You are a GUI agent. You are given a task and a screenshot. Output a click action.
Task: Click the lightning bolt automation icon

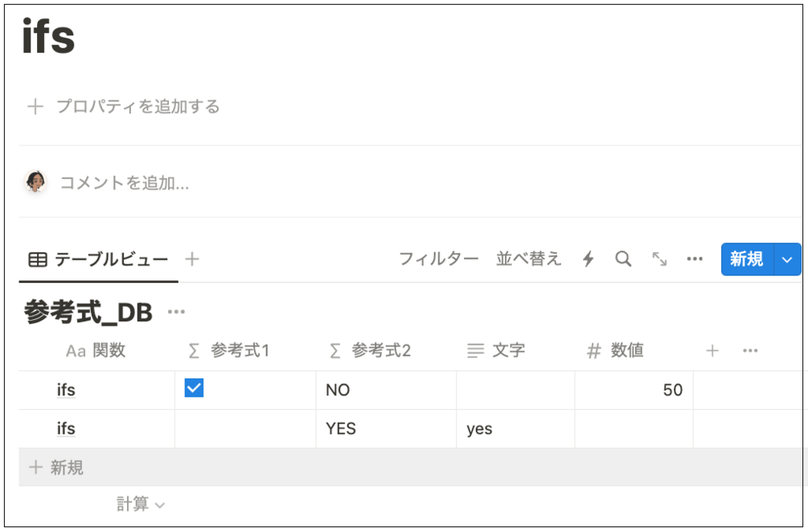589,259
